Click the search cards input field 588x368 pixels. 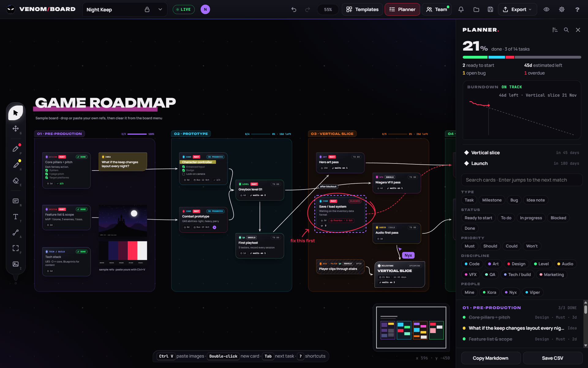click(522, 180)
